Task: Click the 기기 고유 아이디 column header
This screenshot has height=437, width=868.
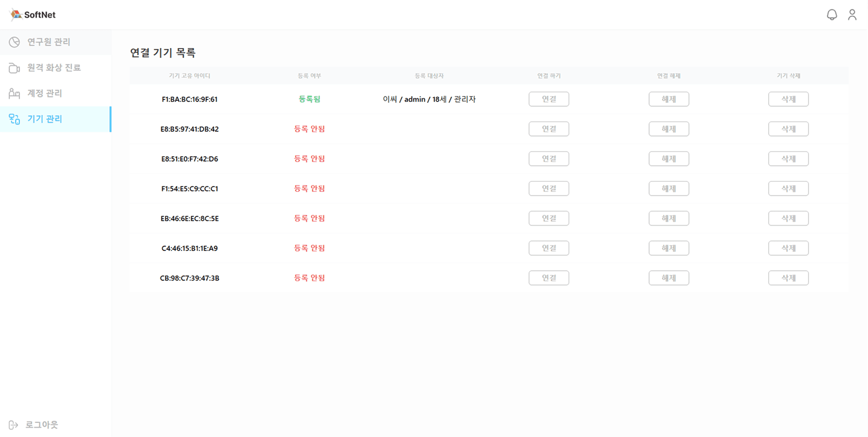Action: 190,76
